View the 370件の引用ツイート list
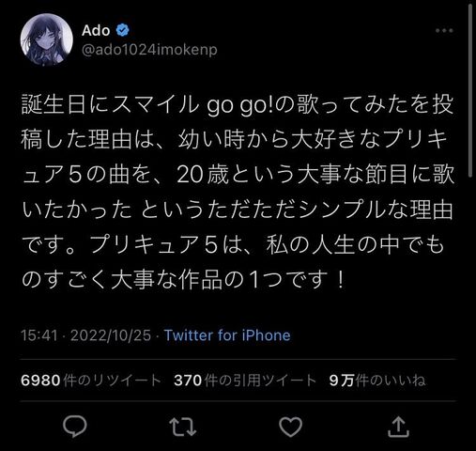Viewport: 476px width, 451px height. 245,381
